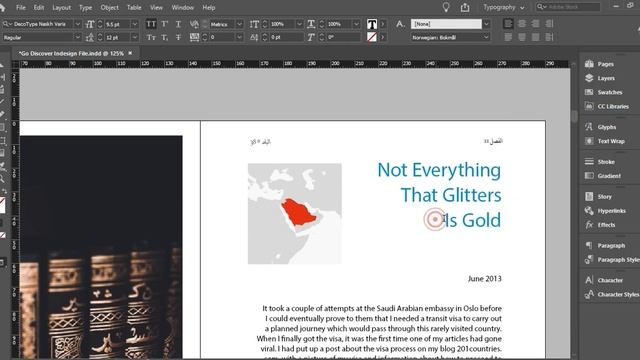
Task: Click the text Fill color swatch
Action: [372, 24]
